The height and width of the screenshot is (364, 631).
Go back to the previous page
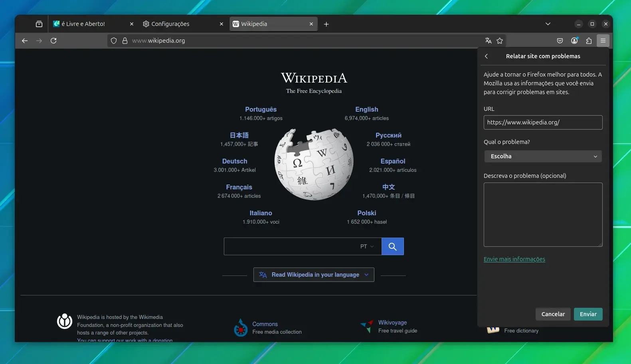click(x=25, y=41)
